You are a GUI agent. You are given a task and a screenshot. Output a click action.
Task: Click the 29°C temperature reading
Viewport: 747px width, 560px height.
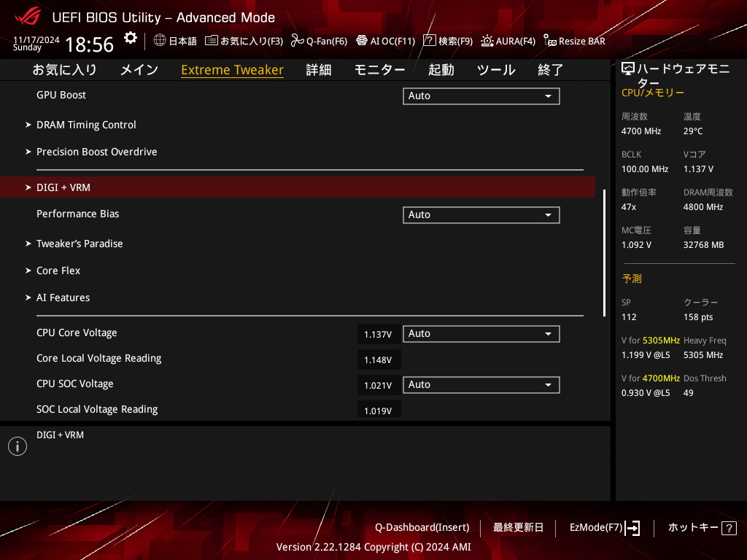click(x=693, y=131)
